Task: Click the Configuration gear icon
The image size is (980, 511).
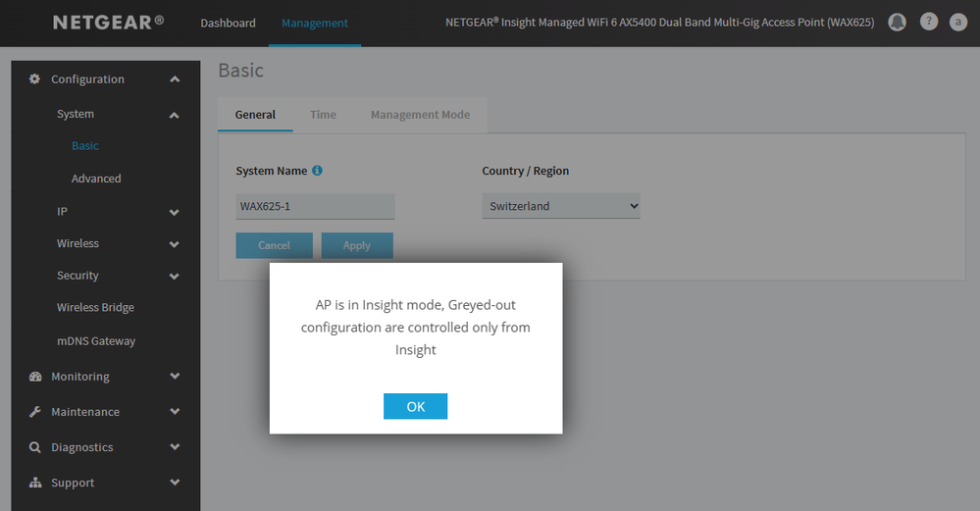Action: coord(35,78)
